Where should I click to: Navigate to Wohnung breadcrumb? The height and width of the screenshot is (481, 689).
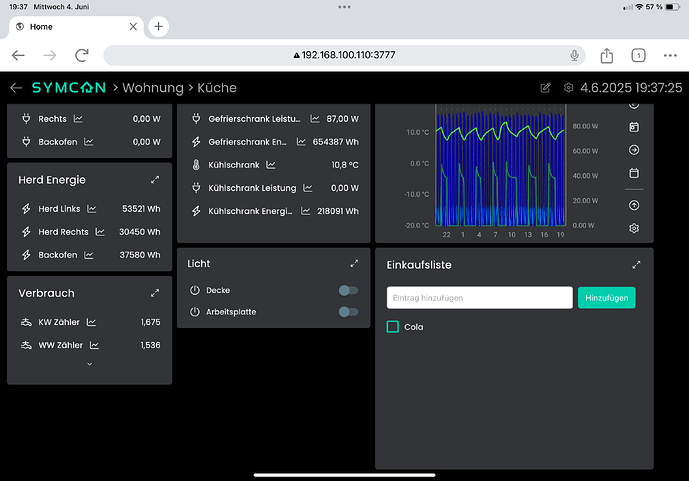pos(153,88)
